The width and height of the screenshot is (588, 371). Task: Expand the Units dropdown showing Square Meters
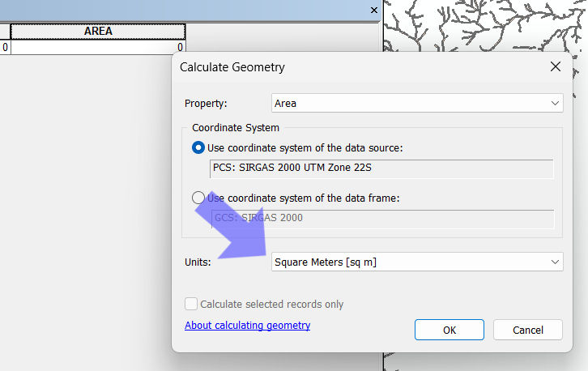[416, 262]
